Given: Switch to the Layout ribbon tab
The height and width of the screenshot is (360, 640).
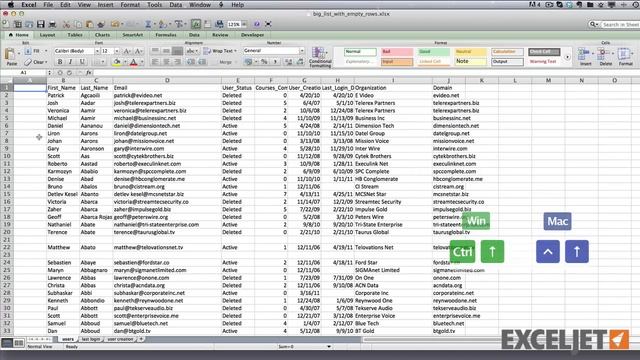Looking at the screenshot, I should pos(47,35).
